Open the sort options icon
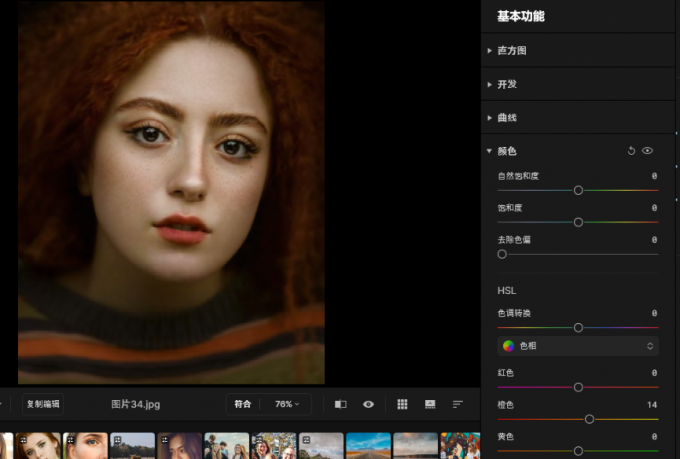680x459 pixels. click(x=458, y=404)
